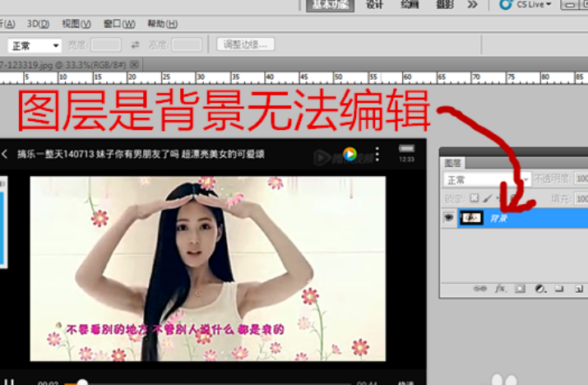
Task: Create a new layer
Action: [579, 289]
